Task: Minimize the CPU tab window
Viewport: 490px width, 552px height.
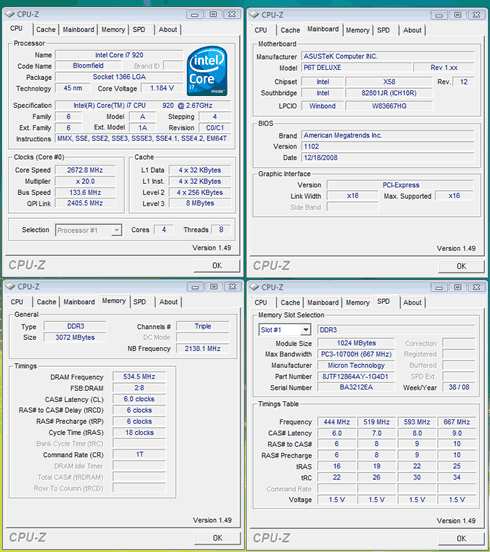Action: [x=195, y=14]
